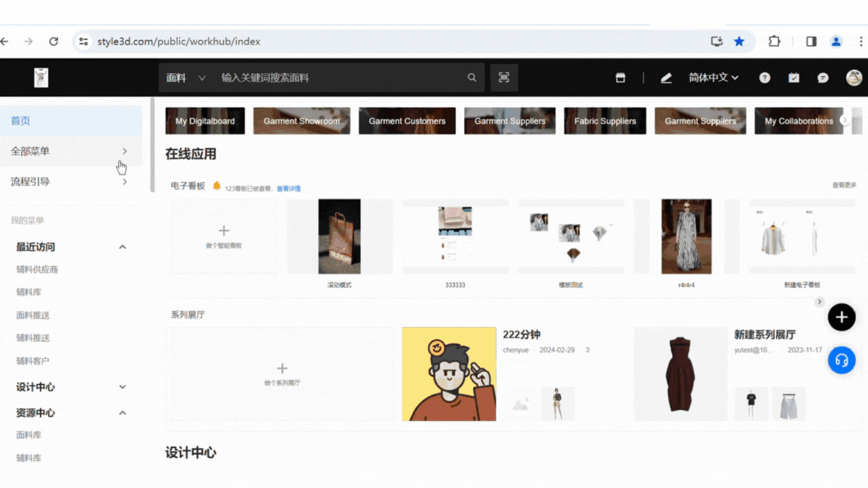Click the user avatar in header
This screenshot has height=488, width=868.
coord(854,78)
